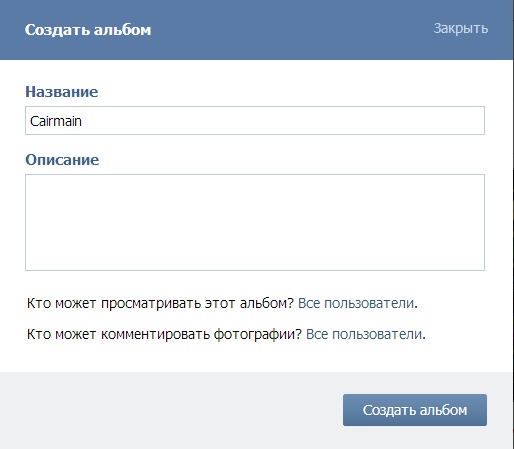Viewport: 514px width, 449px height.
Task: Click the word Cairmain in the name field
Action: pos(56,121)
